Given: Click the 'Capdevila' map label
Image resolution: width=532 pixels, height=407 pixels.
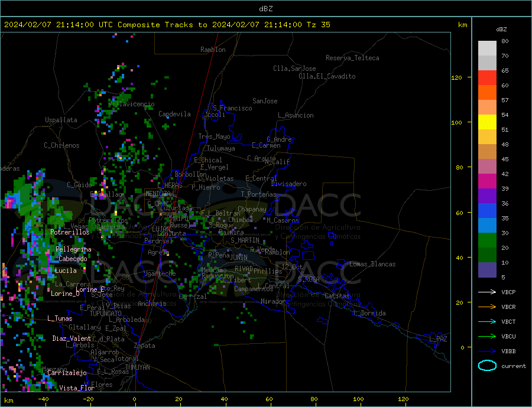Looking at the screenshot, I should (x=174, y=114).
